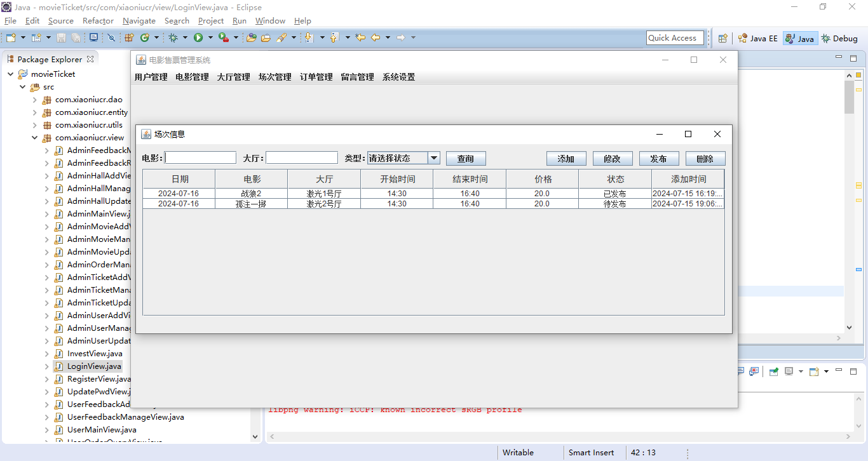Click the 添加 button
Image resolution: width=868 pixels, height=461 pixels.
pyautogui.click(x=566, y=158)
